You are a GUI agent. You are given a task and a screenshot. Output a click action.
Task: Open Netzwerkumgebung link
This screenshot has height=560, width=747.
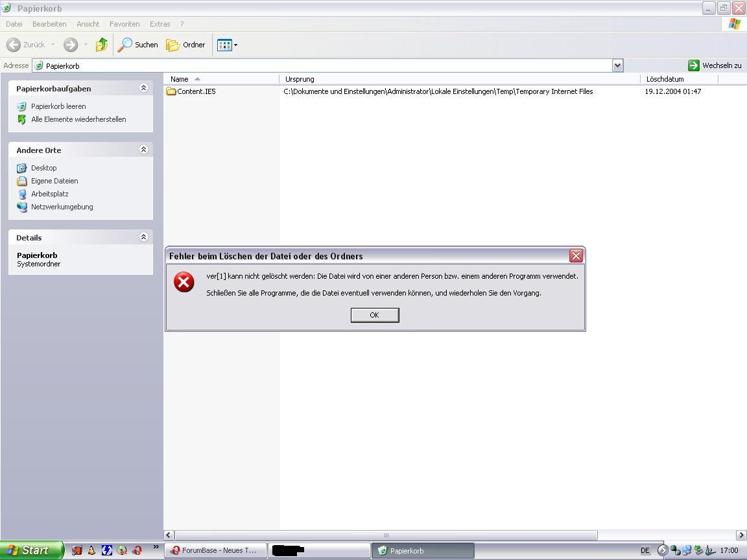62,207
